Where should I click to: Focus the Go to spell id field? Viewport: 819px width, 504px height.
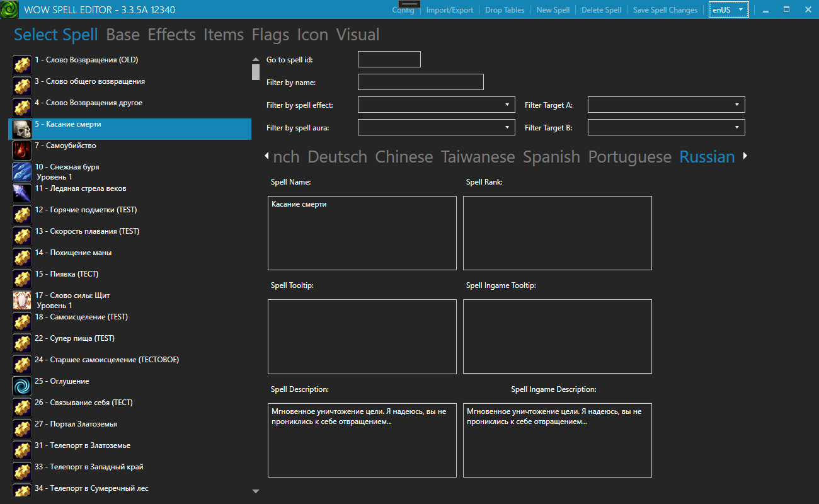(x=389, y=59)
